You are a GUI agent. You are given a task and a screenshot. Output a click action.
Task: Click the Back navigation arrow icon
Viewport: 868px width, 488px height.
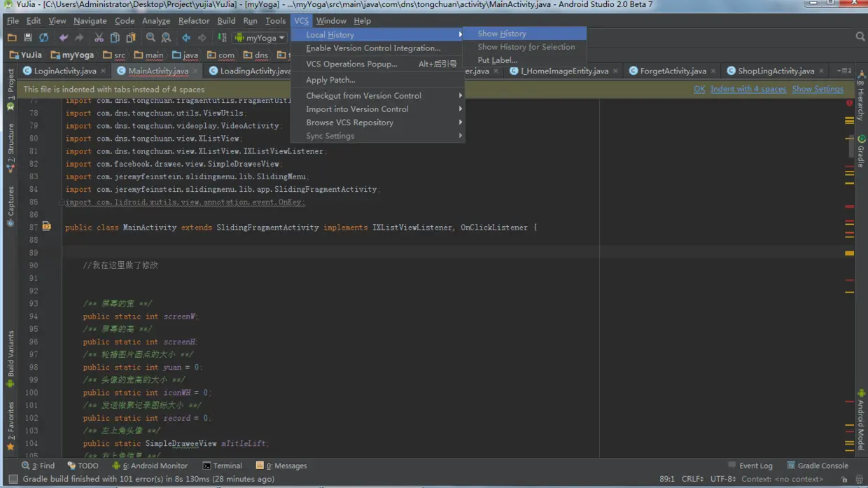186,38
